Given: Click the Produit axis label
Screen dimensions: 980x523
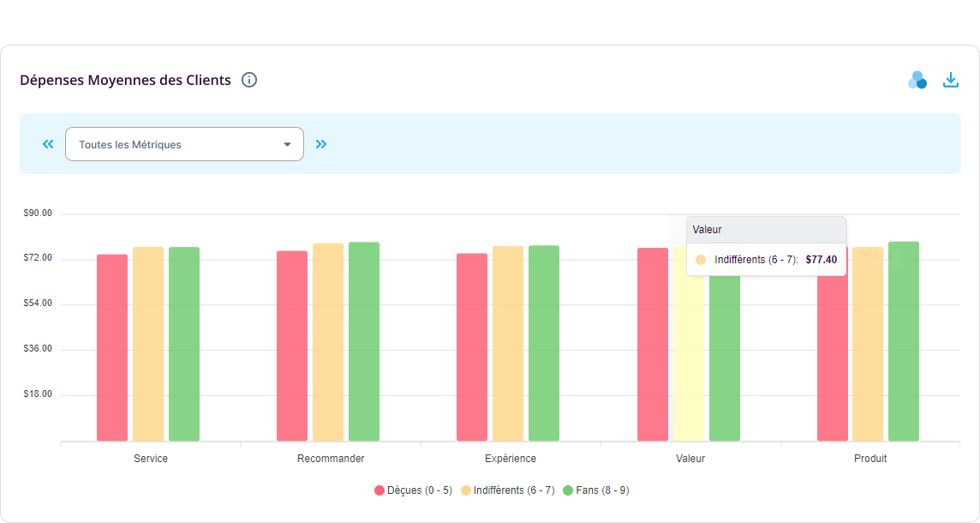Looking at the screenshot, I should 870,459.
